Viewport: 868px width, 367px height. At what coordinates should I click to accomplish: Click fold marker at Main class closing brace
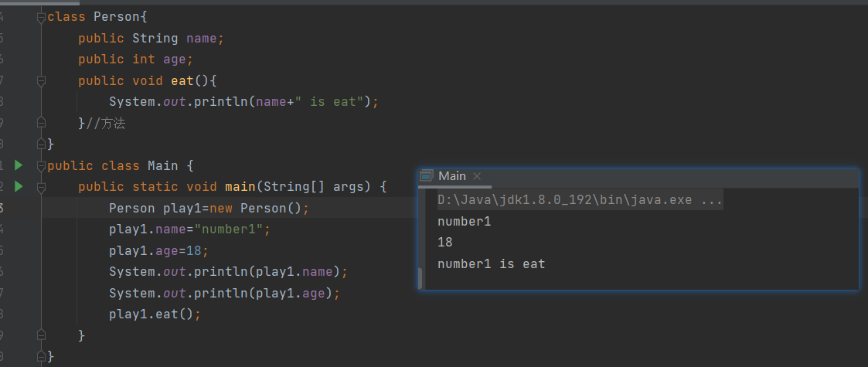coord(41,356)
